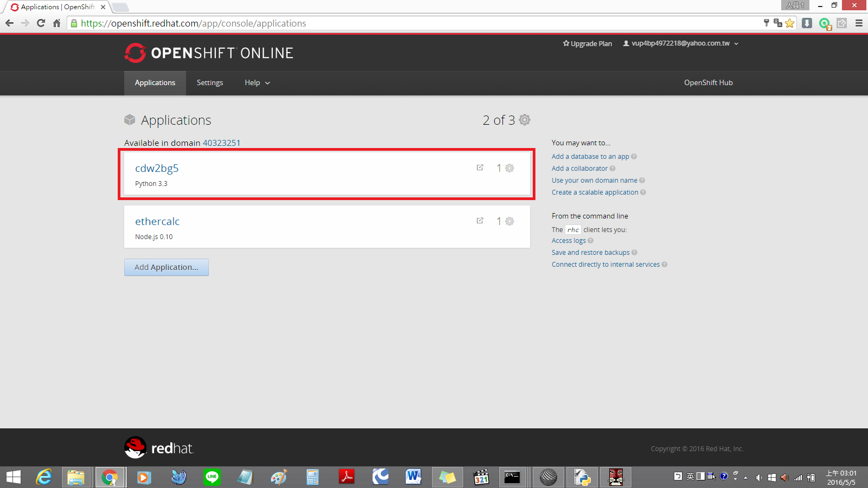
Task: Show help for Access logs
Action: (x=591, y=241)
